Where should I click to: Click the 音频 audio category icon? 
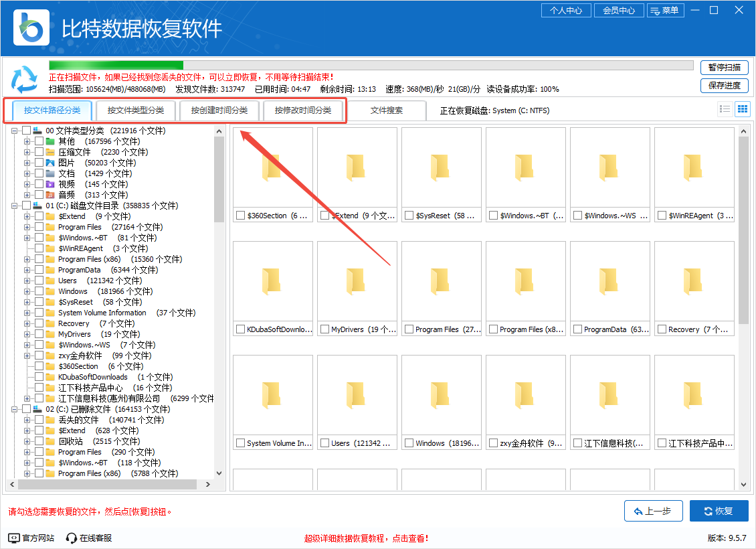coord(50,195)
